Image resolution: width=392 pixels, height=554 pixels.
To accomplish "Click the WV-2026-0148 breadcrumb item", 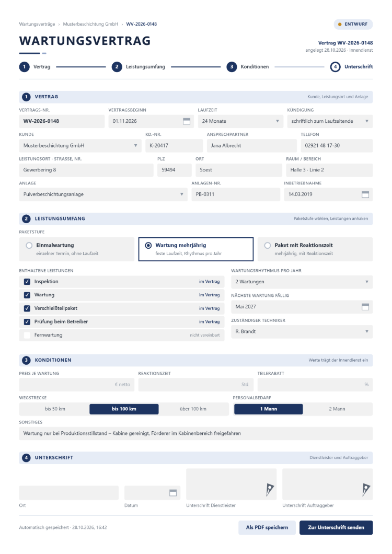I will coord(142,24).
